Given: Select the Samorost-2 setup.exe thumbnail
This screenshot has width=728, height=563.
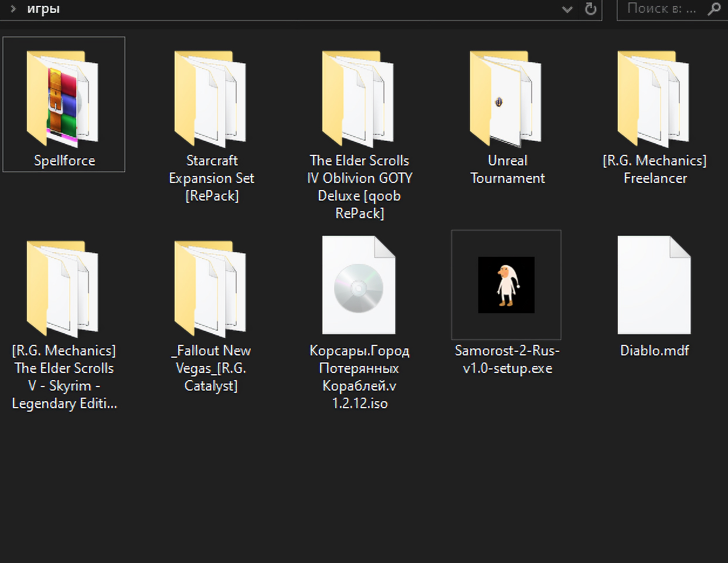Looking at the screenshot, I should pos(506,285).
